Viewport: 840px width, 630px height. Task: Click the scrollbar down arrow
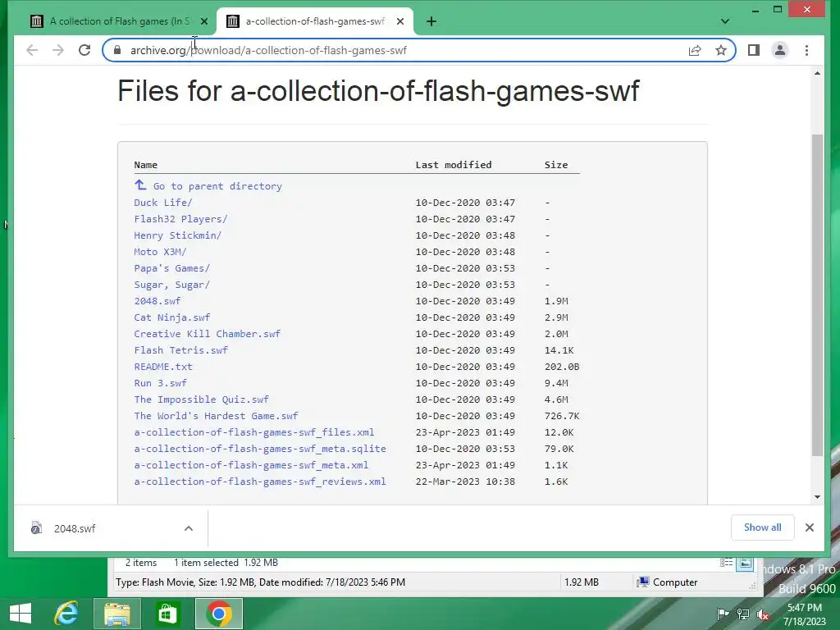[817, 496]
